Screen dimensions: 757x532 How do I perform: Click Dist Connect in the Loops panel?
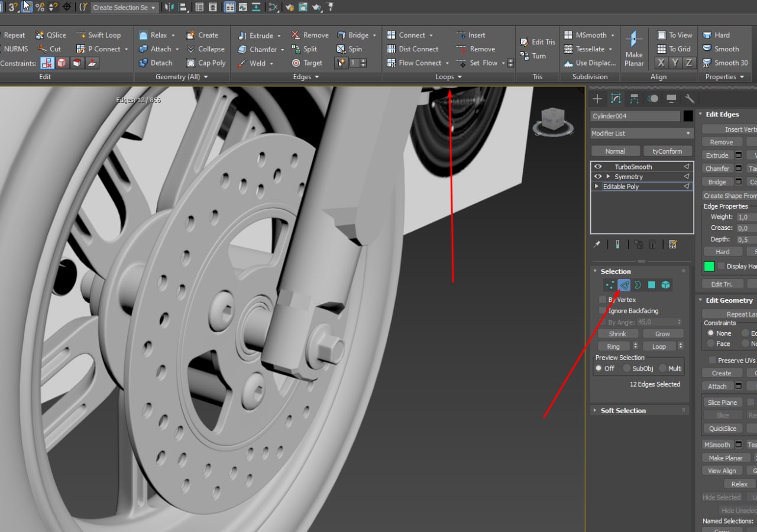[413, 49]
